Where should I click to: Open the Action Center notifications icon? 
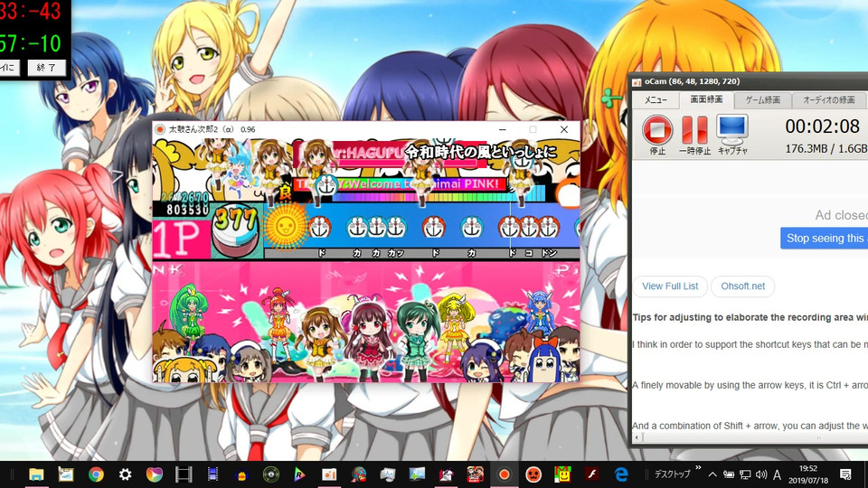click(845, 474)
